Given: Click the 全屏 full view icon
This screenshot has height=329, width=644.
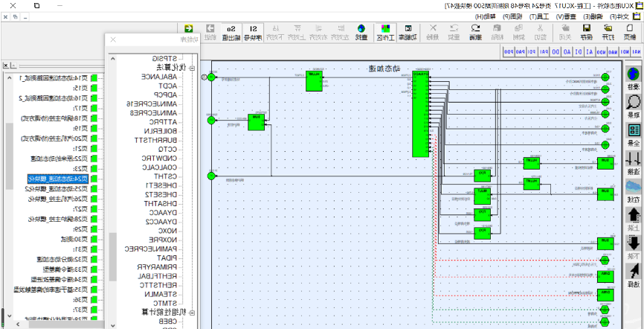Looking at the screenshot, I should (x=633, y=134).
